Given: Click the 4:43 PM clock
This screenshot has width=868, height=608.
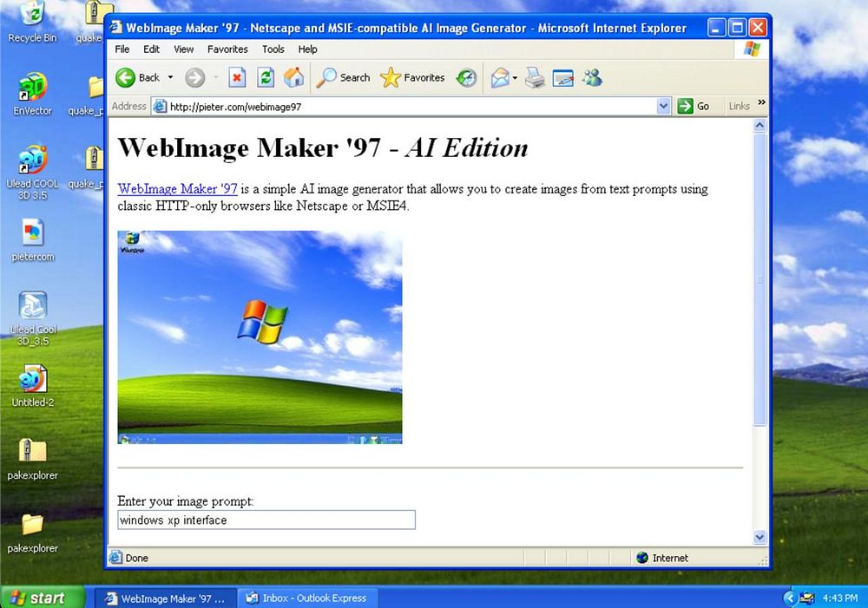Looking at the screenshot, I should [839, 598].
